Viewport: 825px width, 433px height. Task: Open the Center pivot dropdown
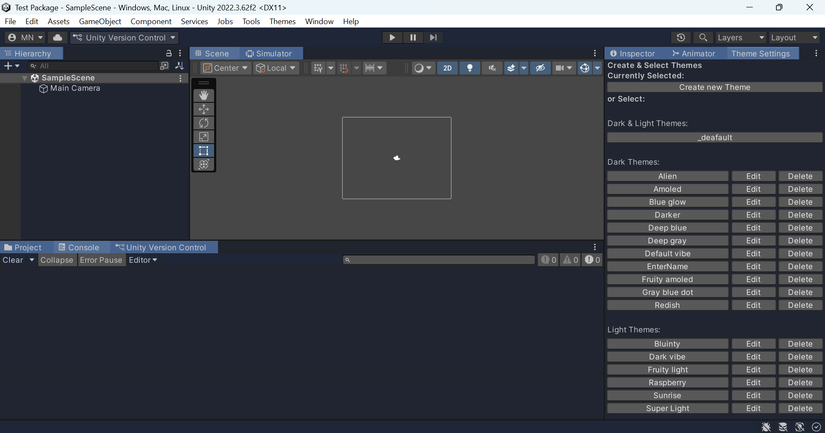[225, 68]
